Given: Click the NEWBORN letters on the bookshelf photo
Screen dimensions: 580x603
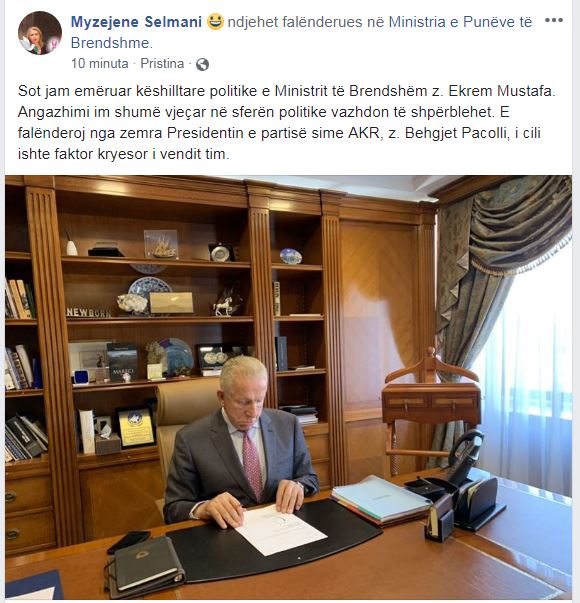Looking at the screenshot, I should point(88,312).
